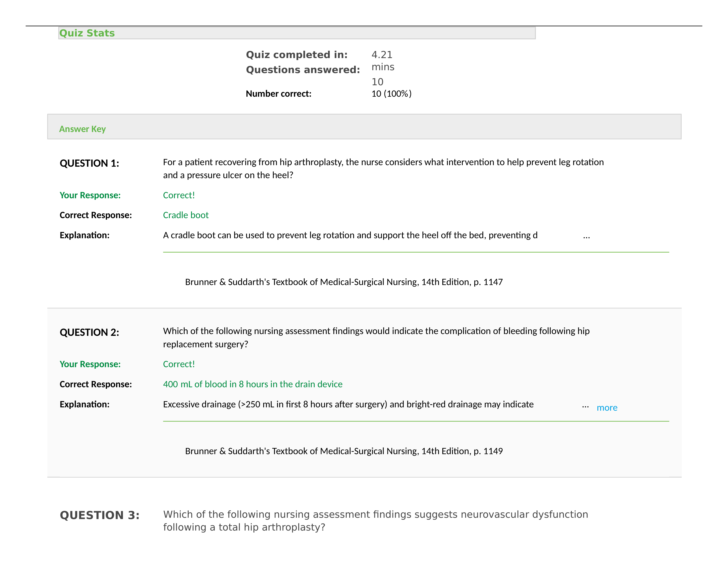
Task: Click the 'Questions answered:' label
Action: point(303,70)
